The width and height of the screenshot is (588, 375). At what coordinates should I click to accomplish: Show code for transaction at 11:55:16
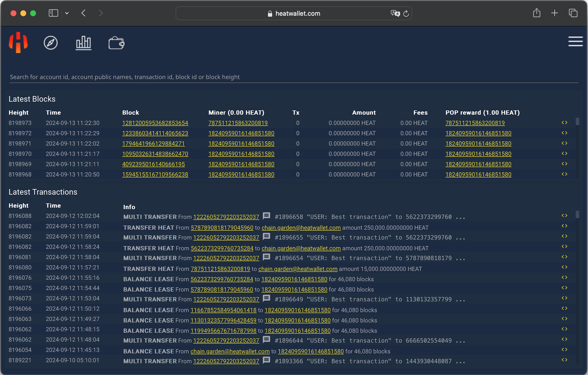564,277
